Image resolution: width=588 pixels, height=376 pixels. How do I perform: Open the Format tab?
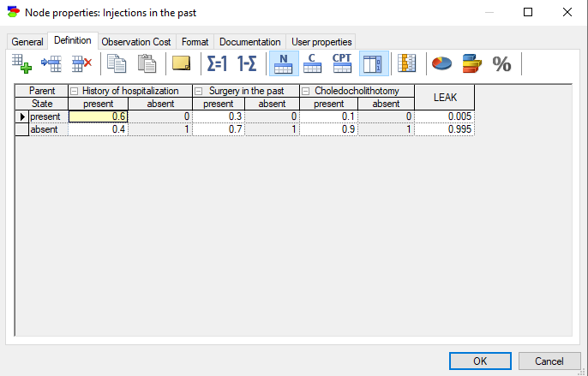[195, 42]
